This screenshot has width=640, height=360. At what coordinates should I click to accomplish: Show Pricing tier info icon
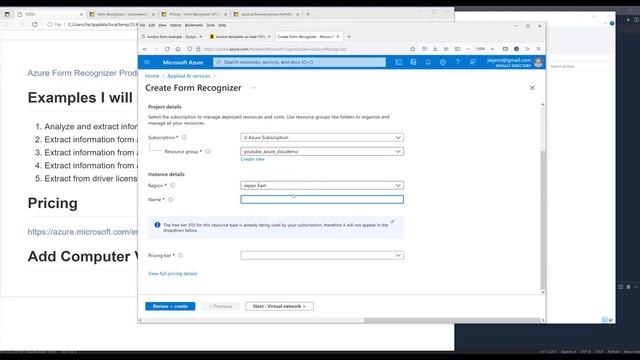180,256
